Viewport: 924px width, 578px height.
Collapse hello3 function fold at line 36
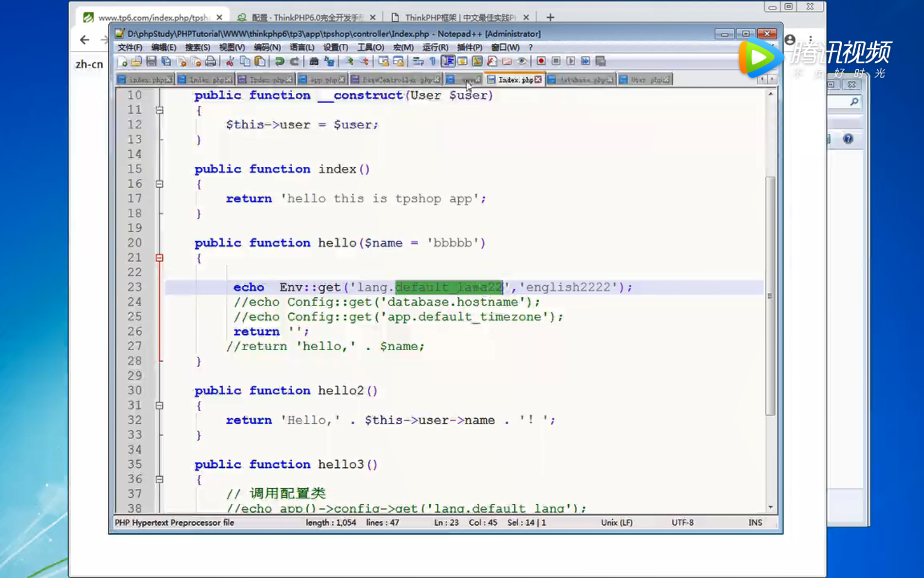point(159,479)
